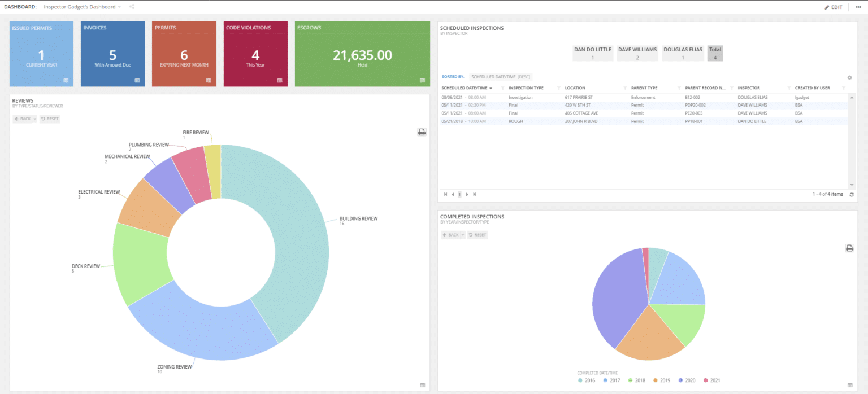Click Scheduled Date/Time sort arrow
The image size is (868, 394).
pyautogui.click(x=491, y=87)
